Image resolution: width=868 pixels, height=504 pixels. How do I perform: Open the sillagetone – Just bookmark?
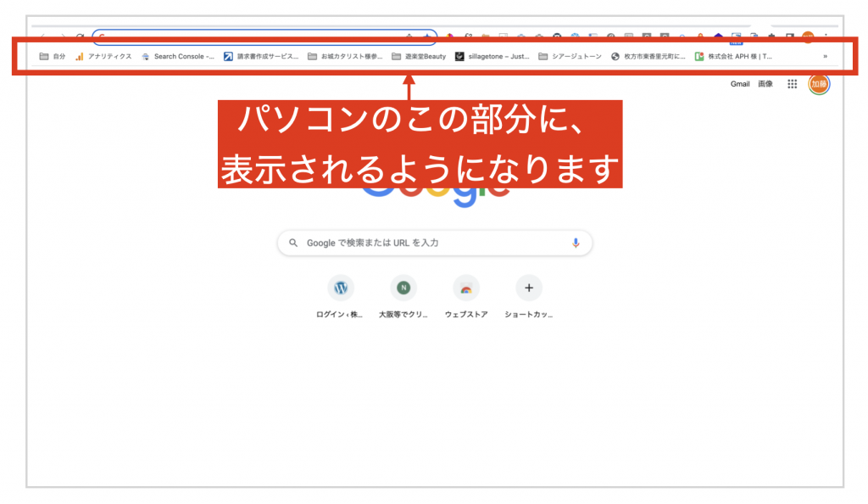pos(492,57)
